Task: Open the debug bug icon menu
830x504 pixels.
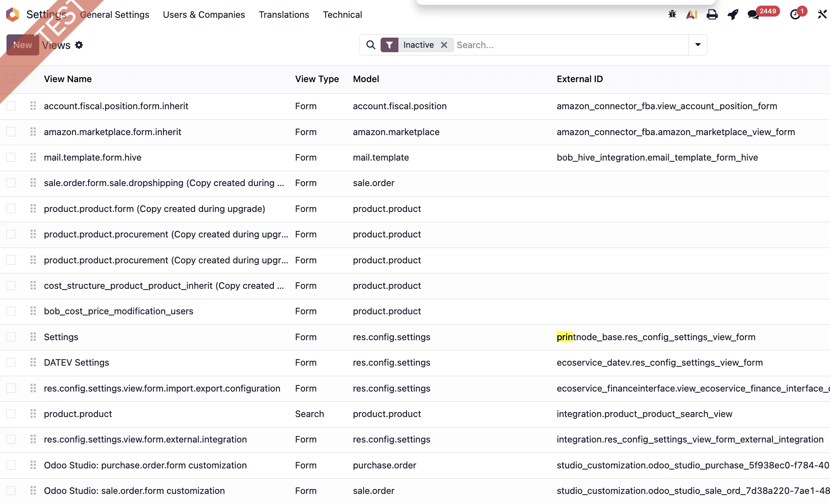Action: click(672, 15)
